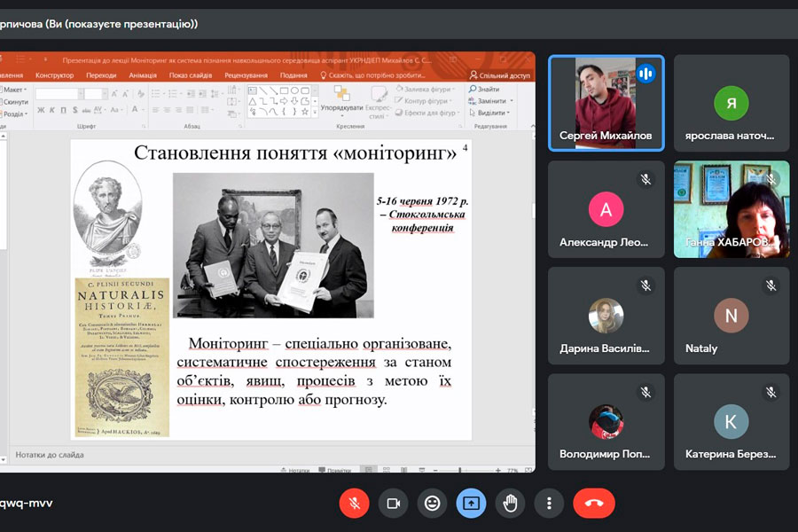
Task: Open more options three-dot menu
Action: (x=549, y=503)
